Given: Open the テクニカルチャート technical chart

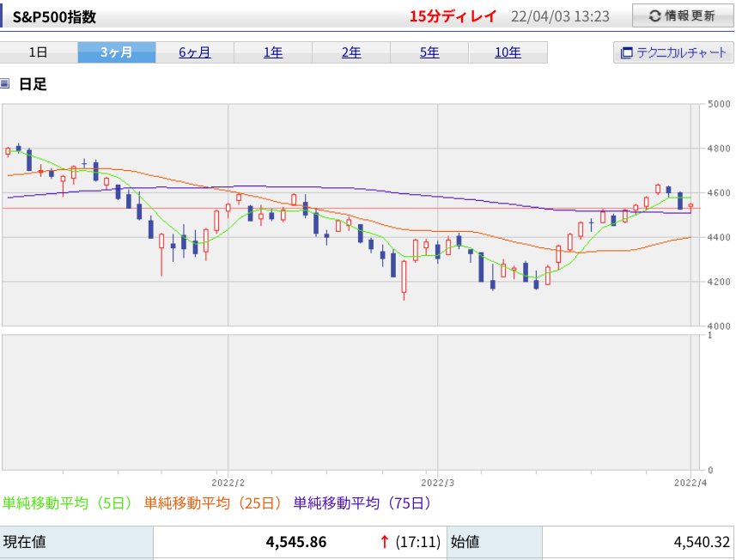Looking at the screenshot, I should tap(673, 52).
